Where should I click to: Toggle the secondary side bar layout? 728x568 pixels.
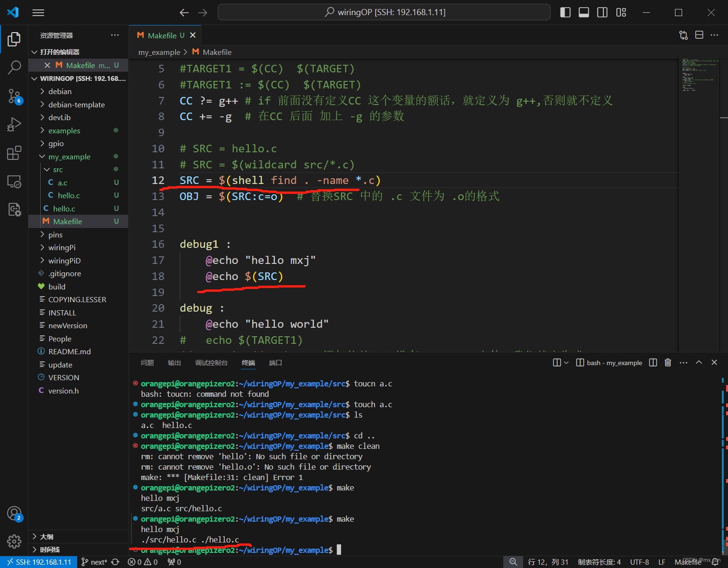pos(602,12)
